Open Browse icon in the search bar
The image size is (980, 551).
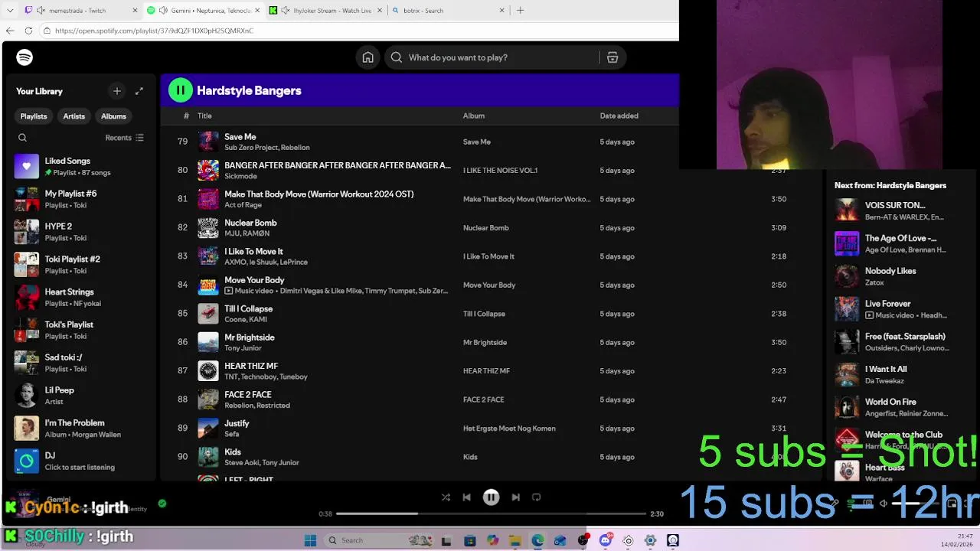(x=612, y=57)
